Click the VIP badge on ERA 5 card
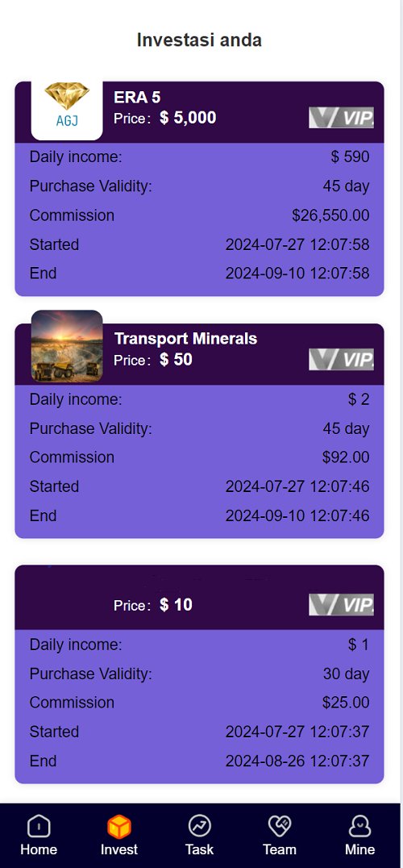 tap(341, 117)
